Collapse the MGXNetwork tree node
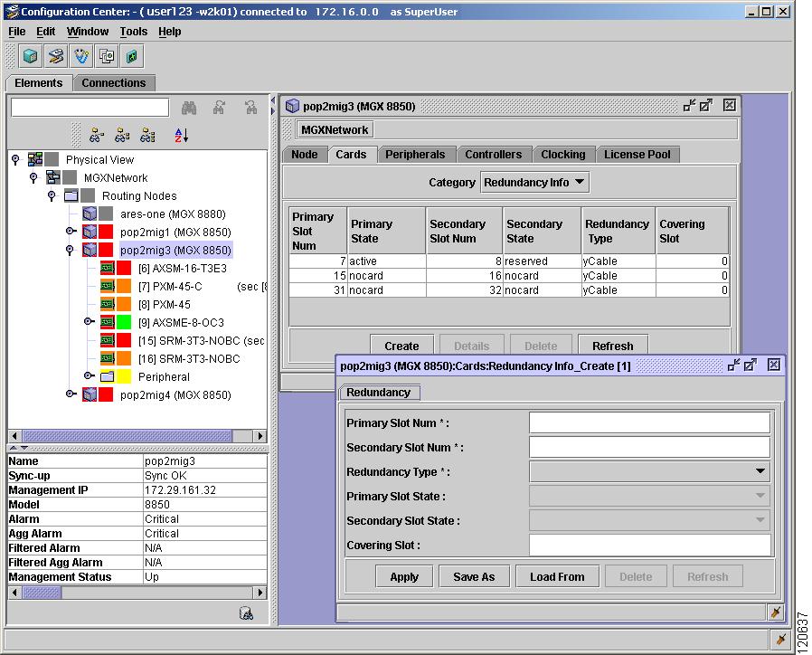The image size is (812, 655). point(33,177)
